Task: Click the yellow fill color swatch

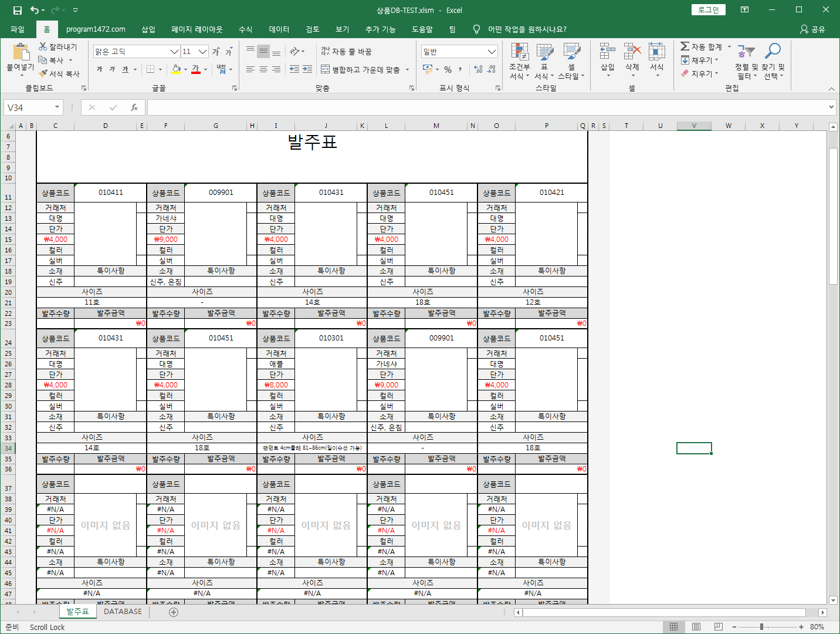Action: 176,69
